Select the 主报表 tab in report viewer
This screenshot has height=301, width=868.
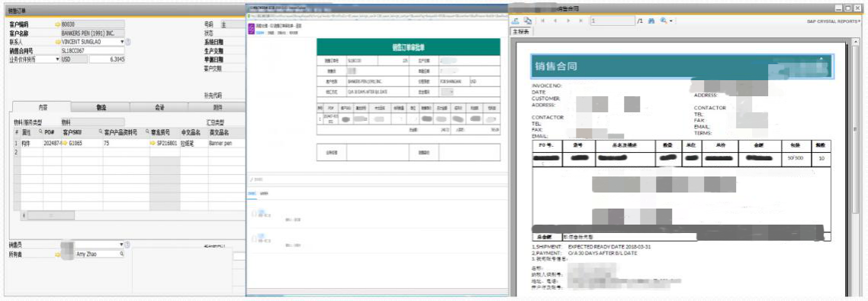[521, 31]
